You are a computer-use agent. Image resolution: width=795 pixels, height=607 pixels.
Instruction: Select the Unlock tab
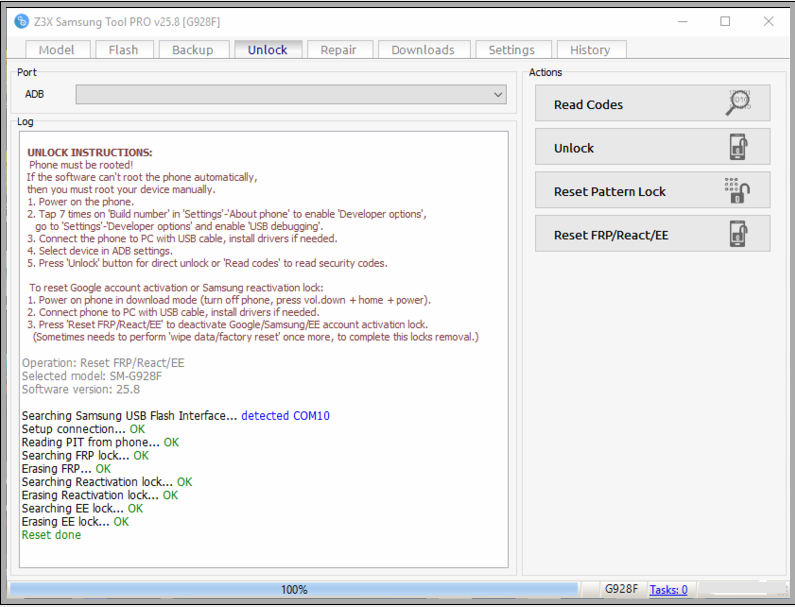tap(267, 50)
